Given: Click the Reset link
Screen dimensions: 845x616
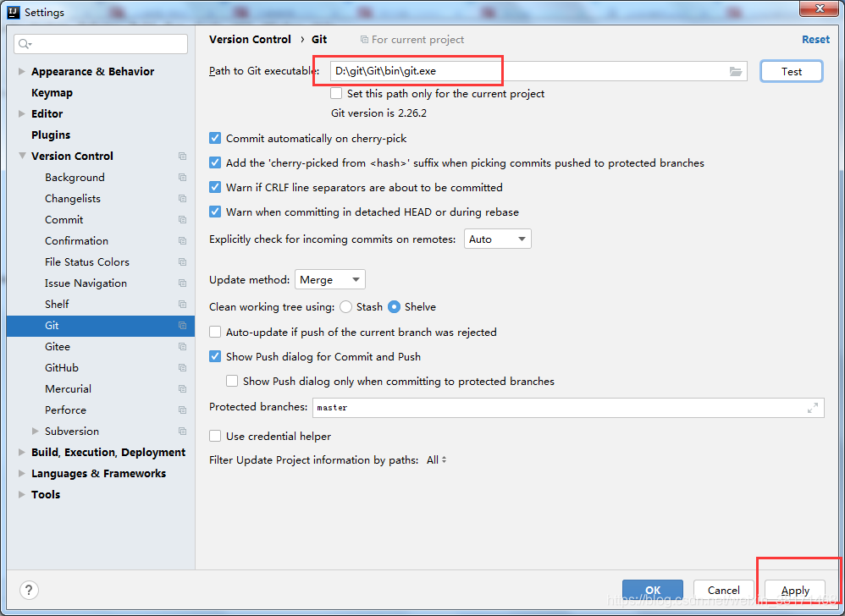Looking at the screenshot, I should (816, 39).
